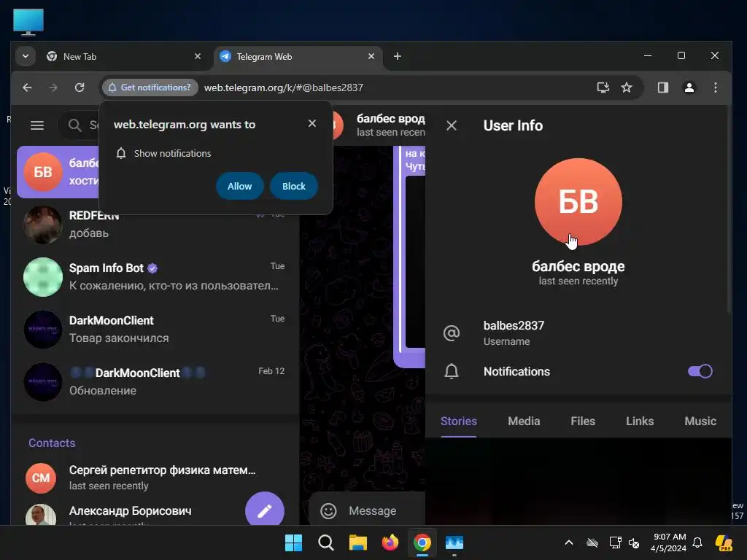Click the Spam Info Bot avatar

tap(43, 277)
